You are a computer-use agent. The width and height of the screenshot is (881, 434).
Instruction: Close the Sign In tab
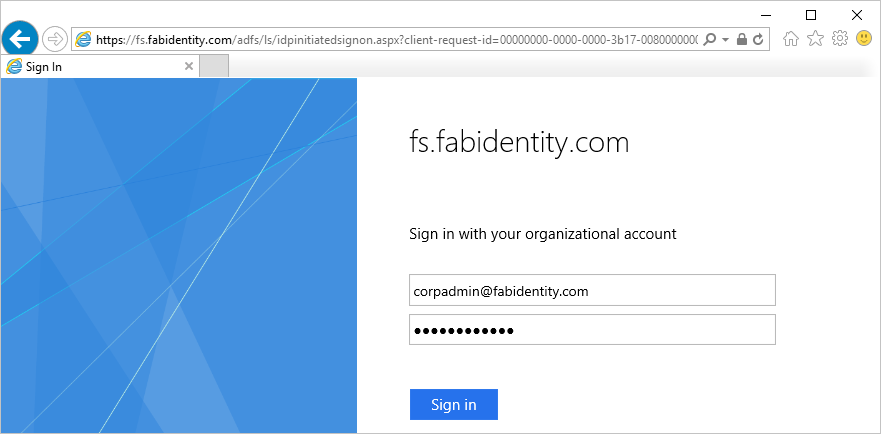189,66
